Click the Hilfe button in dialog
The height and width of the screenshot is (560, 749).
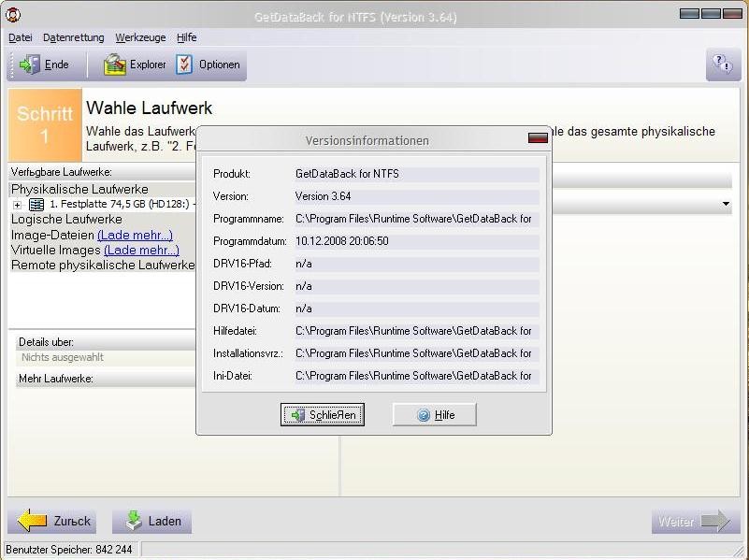(x=434, y=415)
